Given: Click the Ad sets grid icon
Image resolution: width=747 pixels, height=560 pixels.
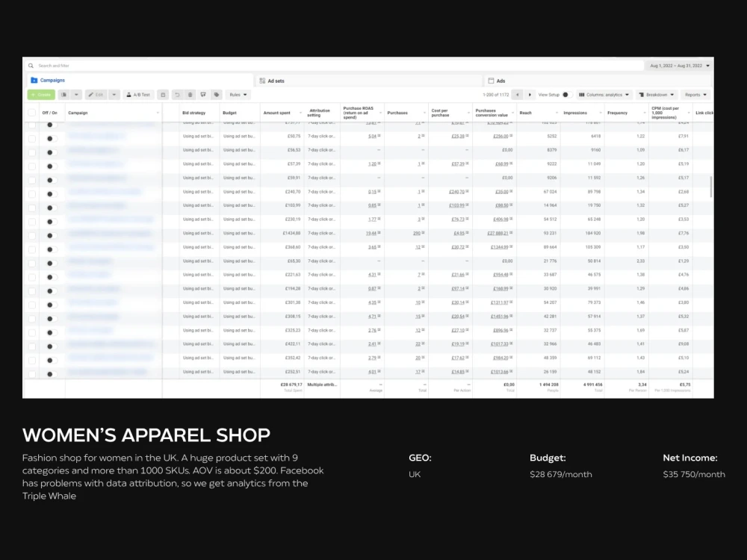Looking at the screenshot, I should click(262, 81).
